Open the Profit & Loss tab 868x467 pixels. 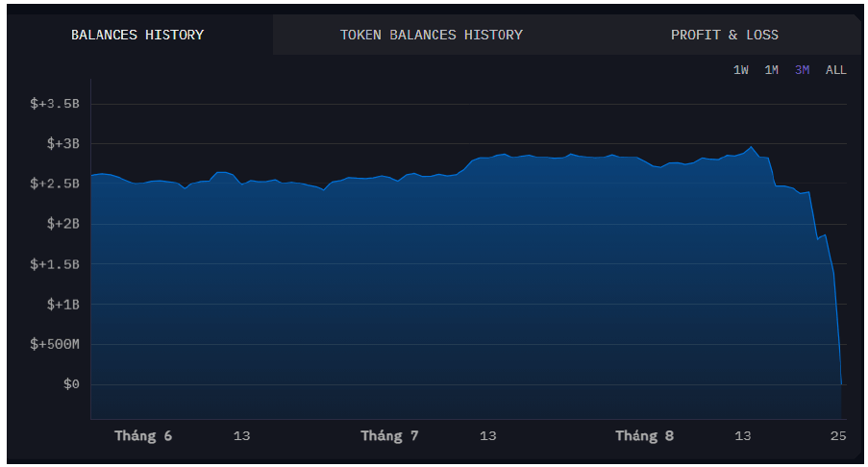point(724,35)
